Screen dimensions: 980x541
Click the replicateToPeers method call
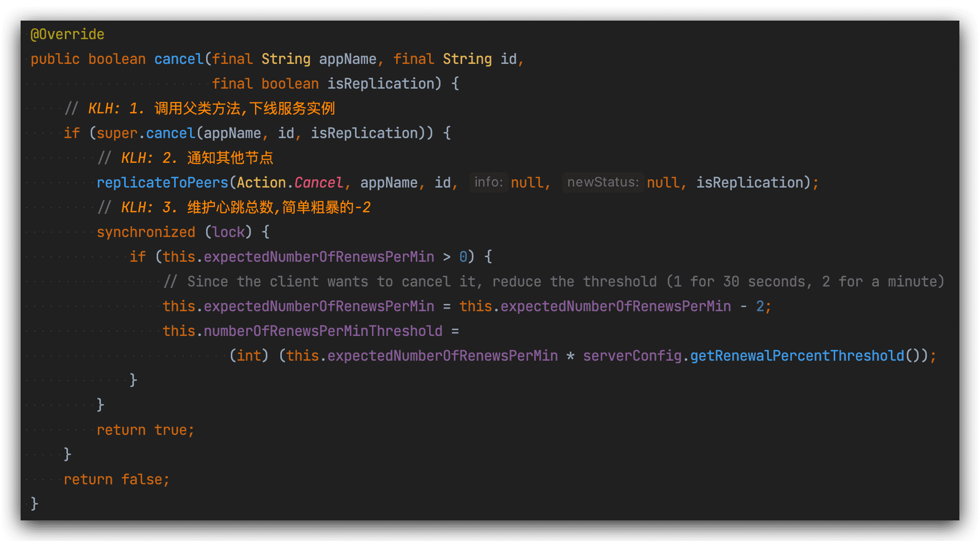pos(162,183)
